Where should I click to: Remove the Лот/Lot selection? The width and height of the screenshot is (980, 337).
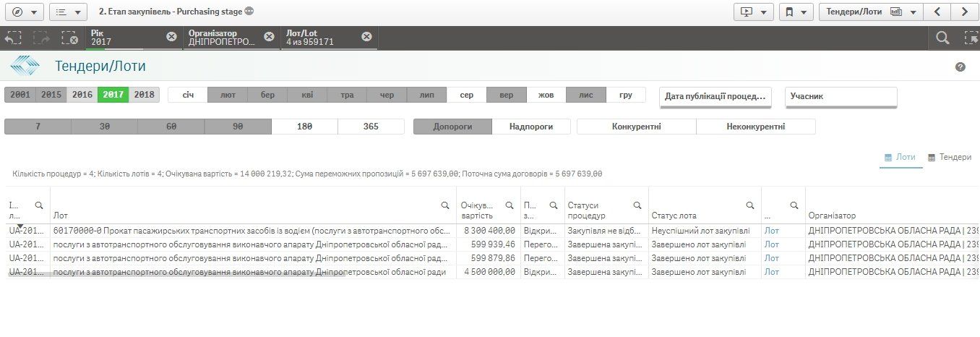click(x=366, y=37)
